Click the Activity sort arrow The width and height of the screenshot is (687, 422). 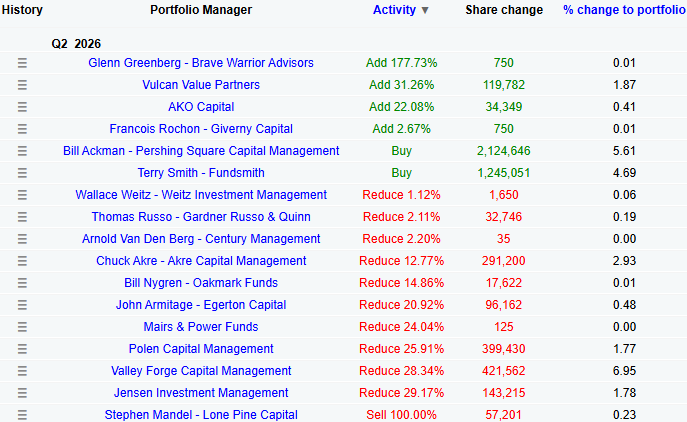425,11
